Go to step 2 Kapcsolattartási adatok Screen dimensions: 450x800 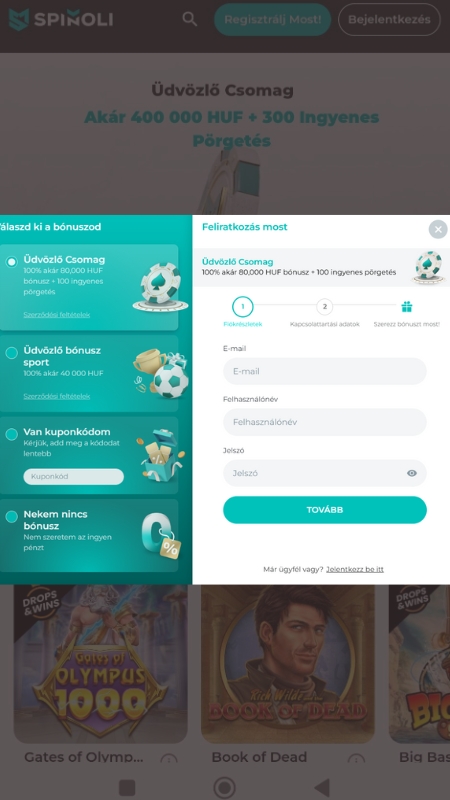point(324,307)
